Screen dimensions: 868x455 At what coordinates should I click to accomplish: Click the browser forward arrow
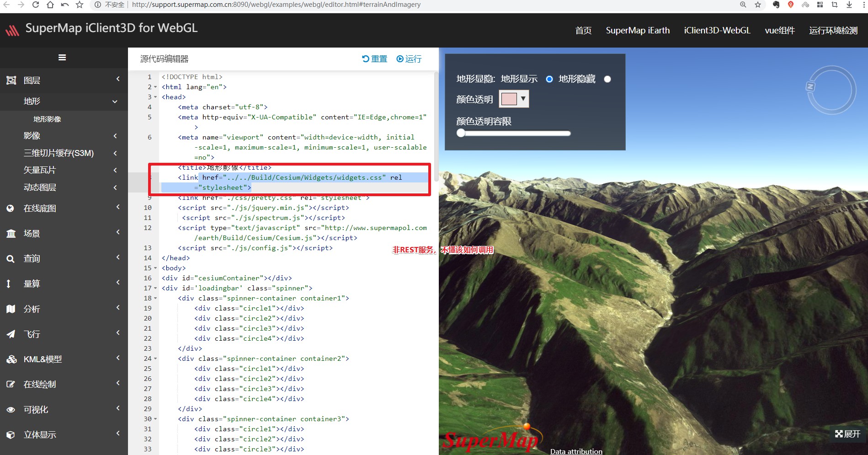coord(21,5)
